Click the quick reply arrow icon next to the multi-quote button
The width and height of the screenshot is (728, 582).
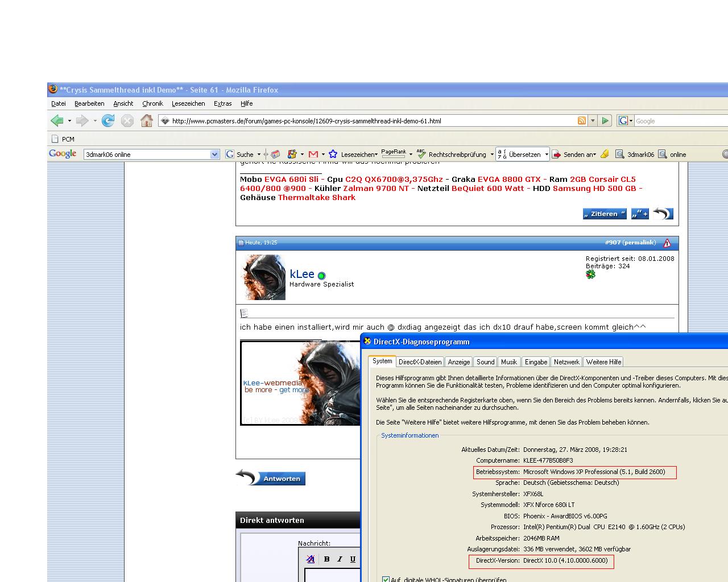[x=663, y=213]
